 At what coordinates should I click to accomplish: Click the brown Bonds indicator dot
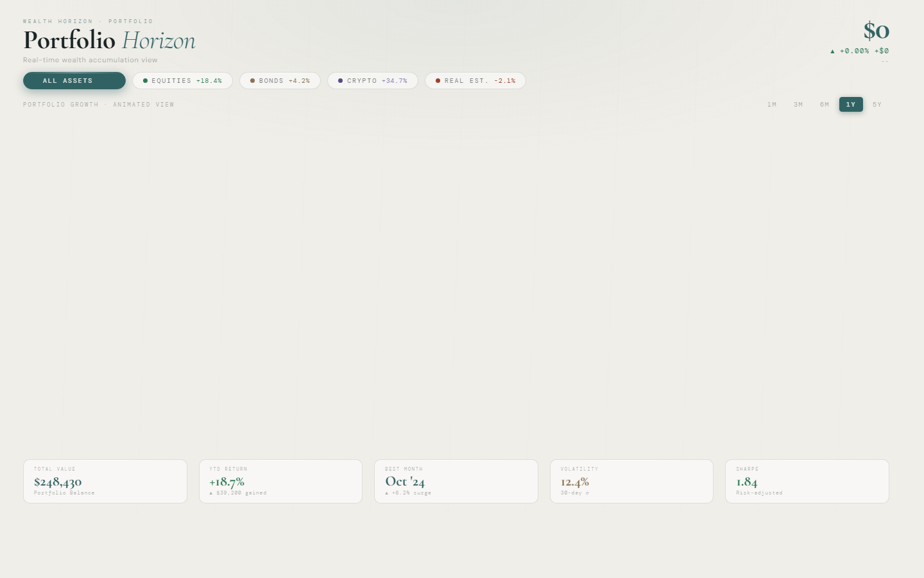point(252,81)
